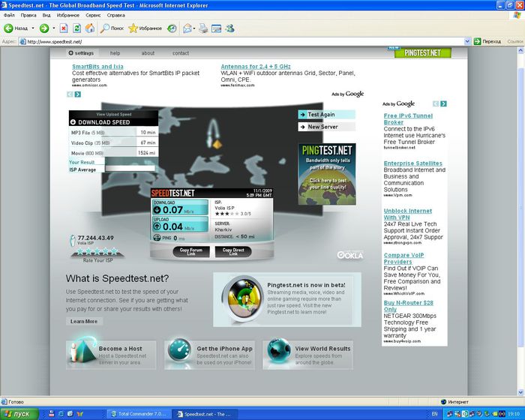This screenshot has height=420, width=525.
Task: Open the Mail envelope toolbar icon
Action: point(187,28)
